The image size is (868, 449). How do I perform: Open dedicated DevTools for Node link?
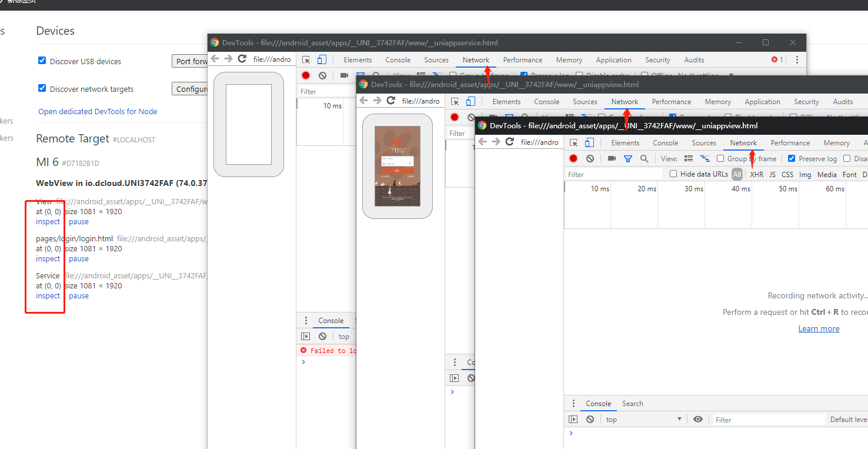98,111
